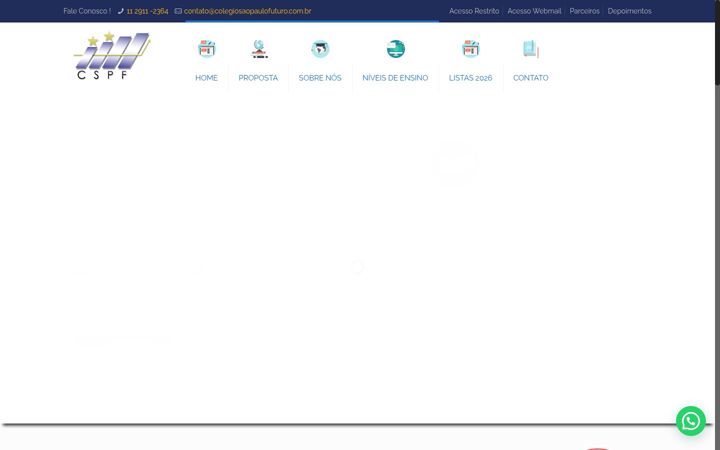Screen dimensions: 720x450
Task: Click the Fale Conosco text
Action: coord(87,11)
